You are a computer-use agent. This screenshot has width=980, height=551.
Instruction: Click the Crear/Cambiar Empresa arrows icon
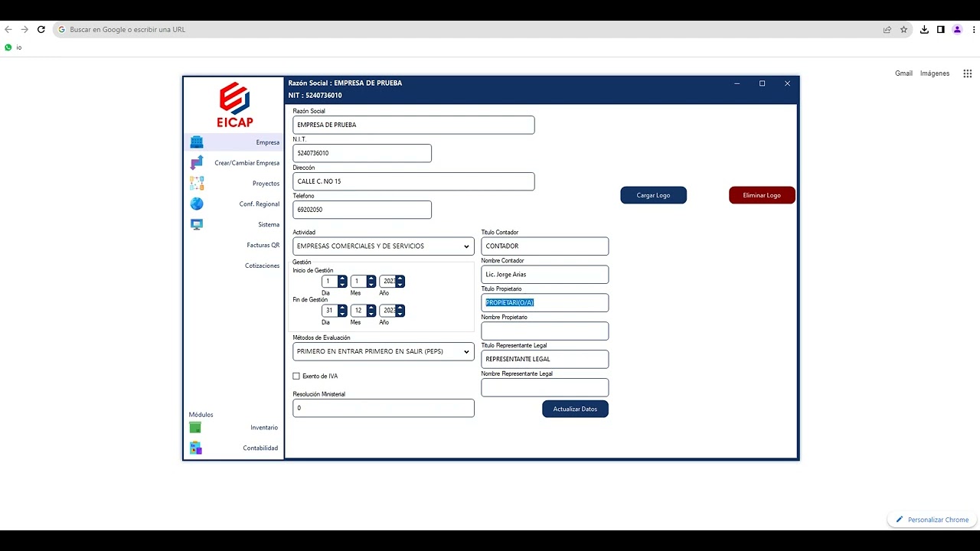[x=197, y=163]
